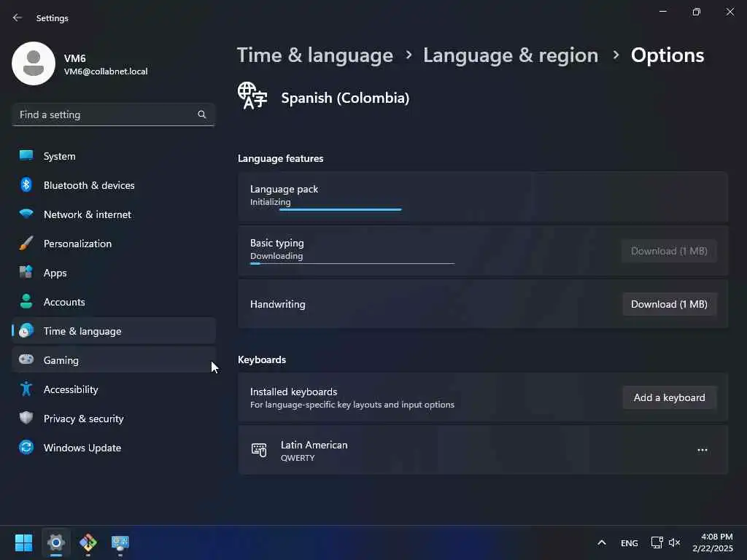Click the Accessibility figure icon
The height and width of the screenshot is (560, 747).
pos(26,389)
